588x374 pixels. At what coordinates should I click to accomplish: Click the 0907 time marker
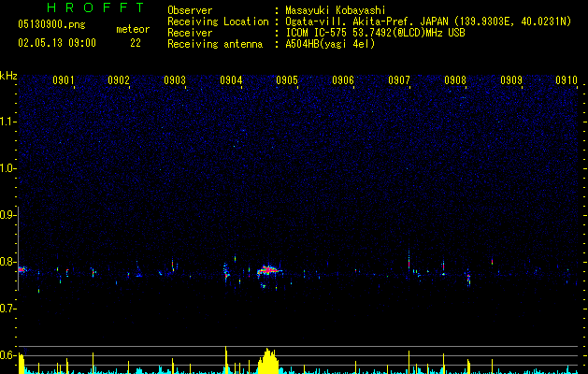pyautogui.click(x=399, y=80)
